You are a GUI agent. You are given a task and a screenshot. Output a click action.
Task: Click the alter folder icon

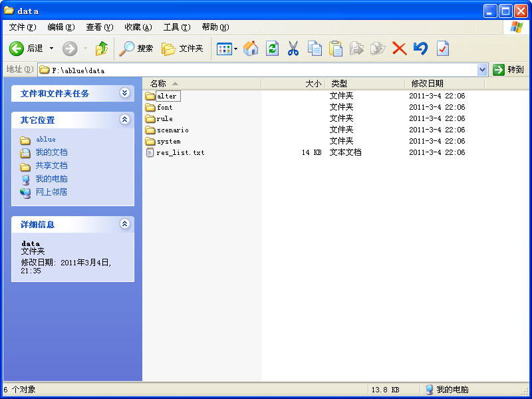point(150,96)
